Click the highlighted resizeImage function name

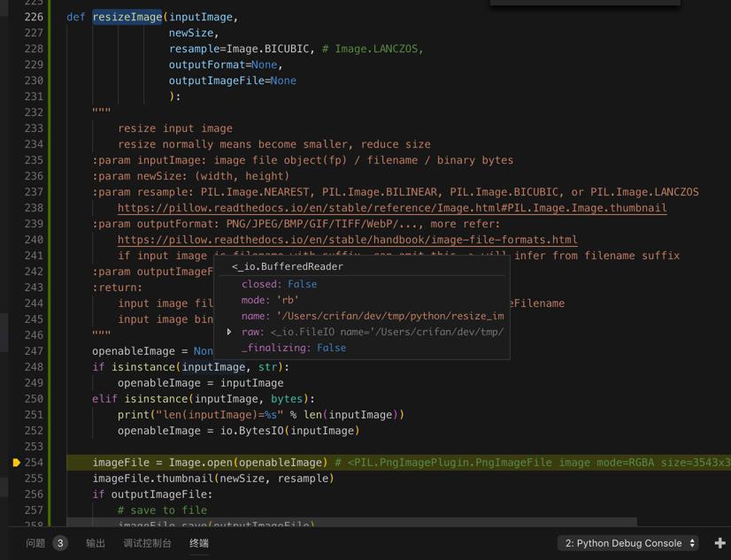(x=126, y=16)
